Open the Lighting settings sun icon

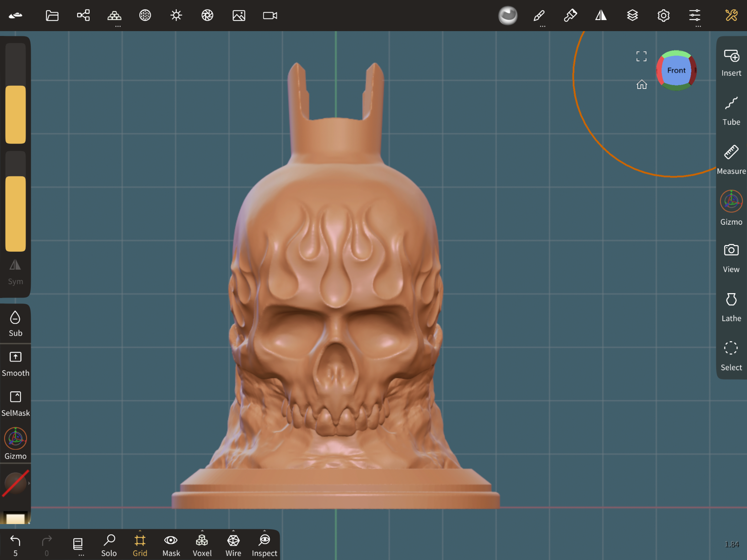tap(176, 15)
